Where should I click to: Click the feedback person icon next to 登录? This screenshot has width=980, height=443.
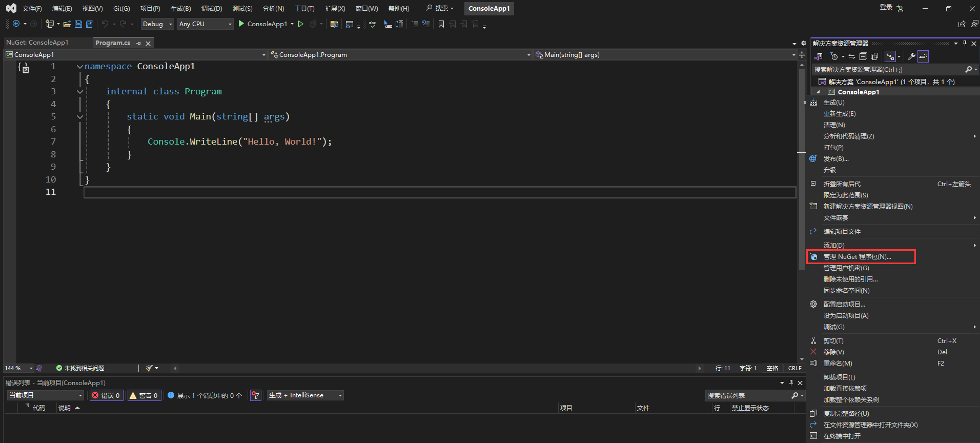(x=900, y=8)
